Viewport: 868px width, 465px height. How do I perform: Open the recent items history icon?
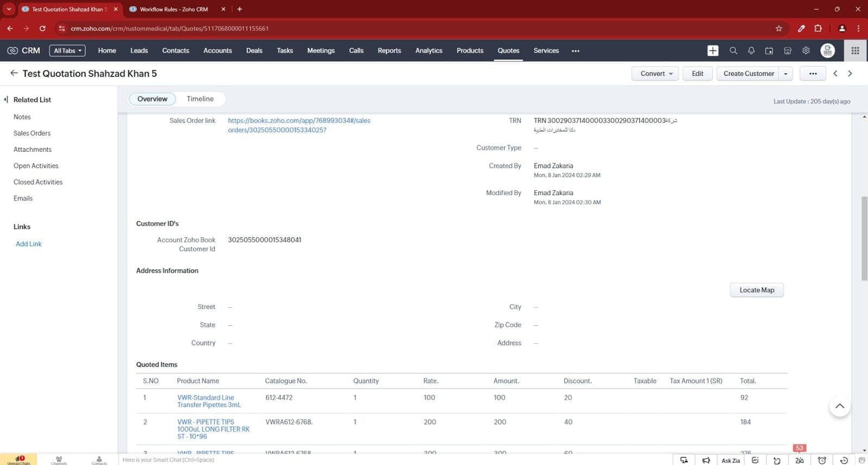[844, 460]
